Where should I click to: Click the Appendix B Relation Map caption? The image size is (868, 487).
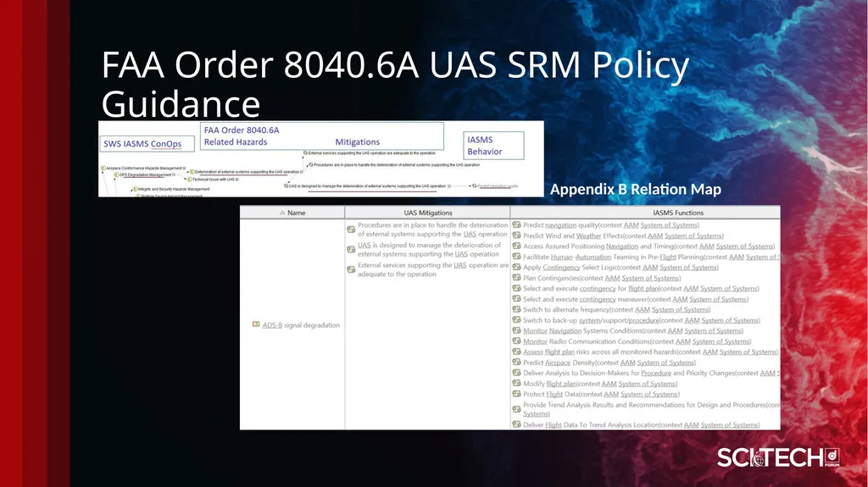coord(636,189)
